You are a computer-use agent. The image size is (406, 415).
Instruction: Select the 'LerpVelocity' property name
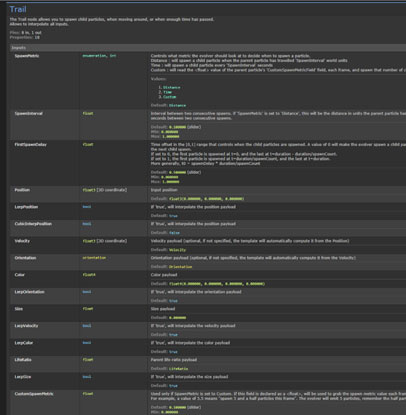click(x=26, y=326)
